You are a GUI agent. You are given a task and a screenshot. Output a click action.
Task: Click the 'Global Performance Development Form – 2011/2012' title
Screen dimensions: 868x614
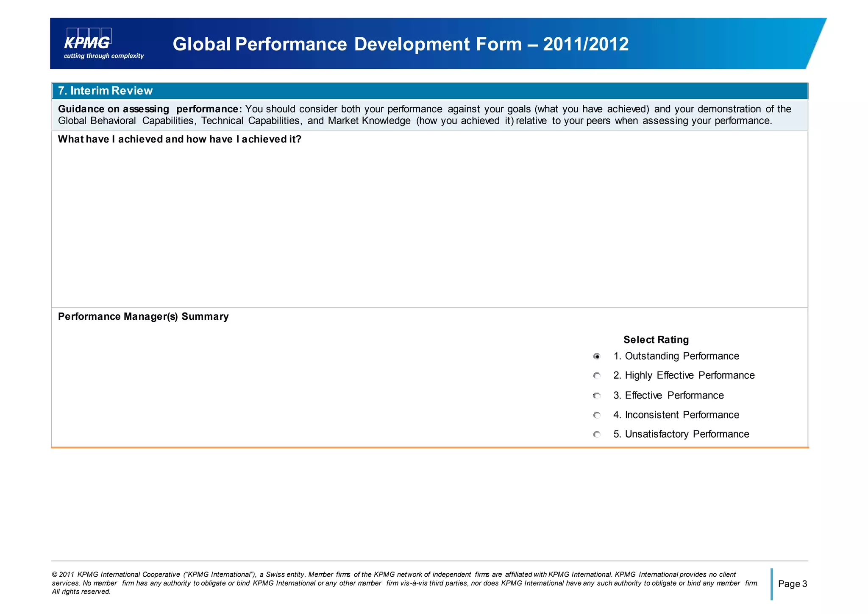coord(401,44)
